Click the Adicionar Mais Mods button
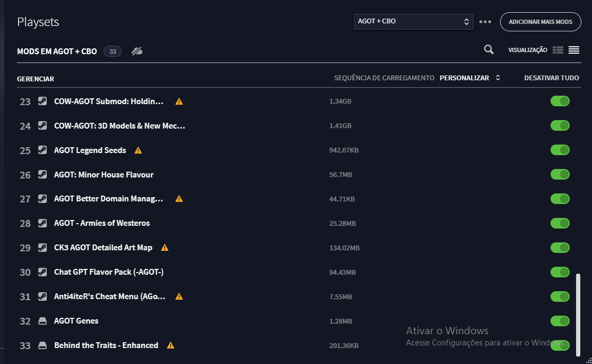The width and height of the screenshot is (592, 364). [540, 22]
